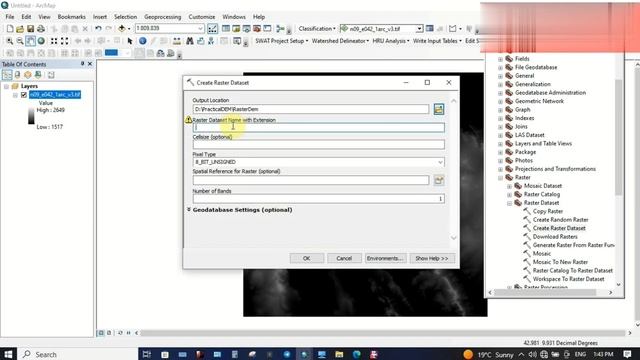The width and height of the screenshot is (640, 360).
Task: Save the map with the floppy disk icon
Action: (x=30, y=29)
